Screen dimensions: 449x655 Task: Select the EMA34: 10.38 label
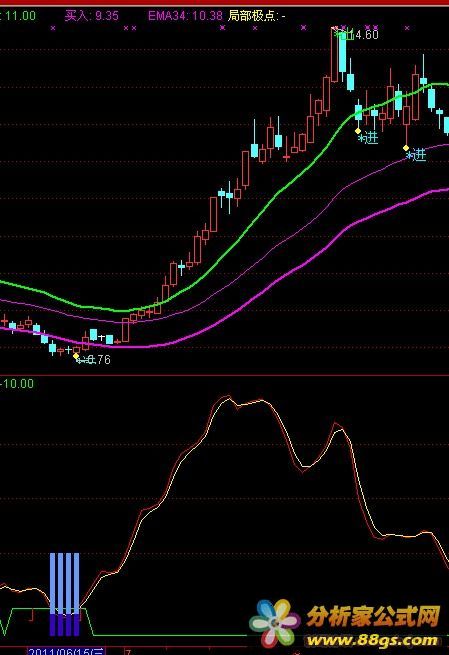pyautogui.click(x=185, y=16)
